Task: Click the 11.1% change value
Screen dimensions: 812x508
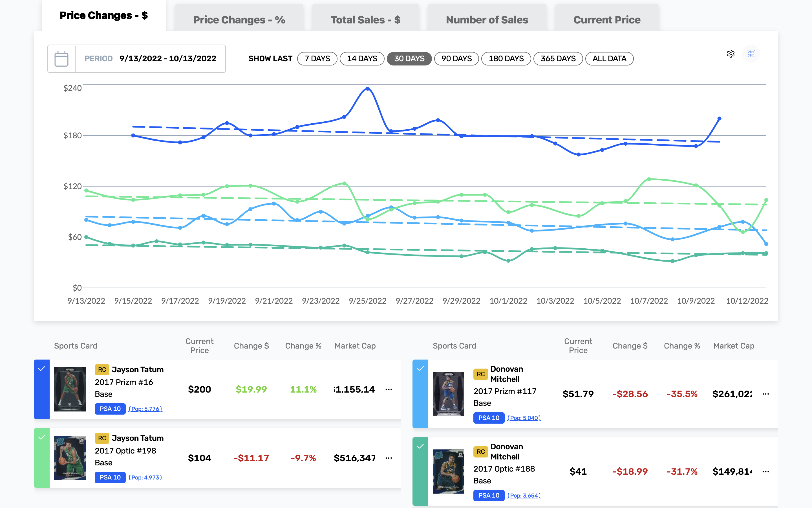Action: [x=303, y=389]
